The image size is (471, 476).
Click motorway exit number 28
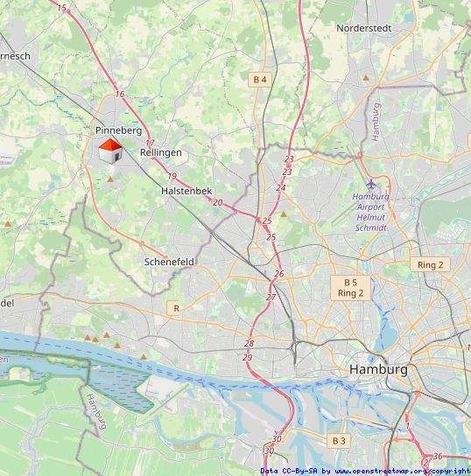(x=249, y=343)
